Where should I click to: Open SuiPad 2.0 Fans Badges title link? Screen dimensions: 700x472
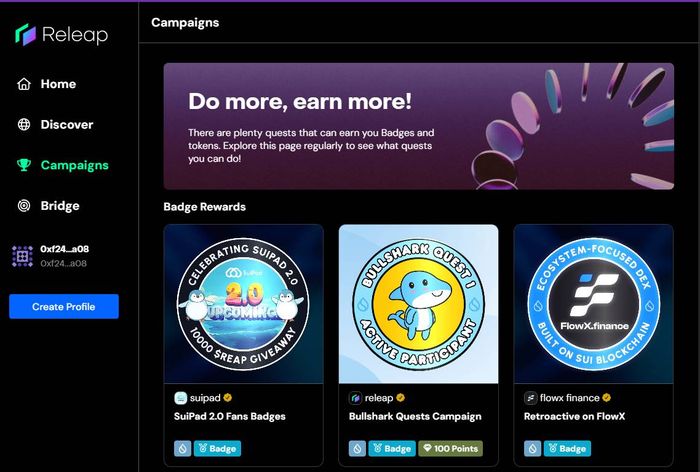(x=229, y=416)
